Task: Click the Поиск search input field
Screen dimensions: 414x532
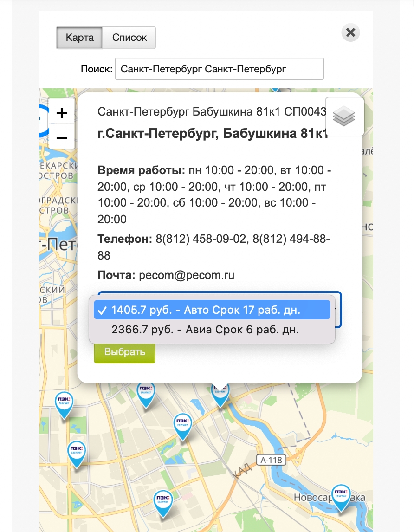Action: 219,69
